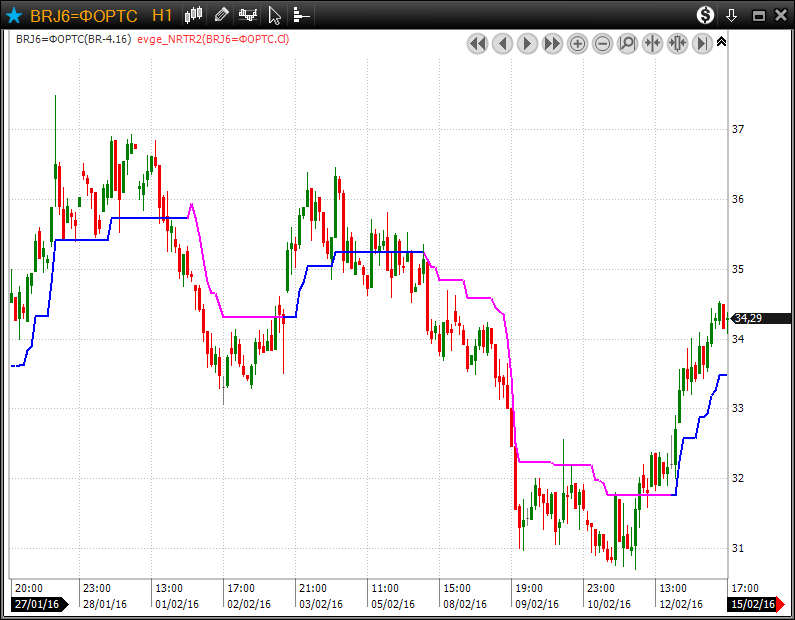The width and height of the screenshot is (795, 620).
Task: Select the pencil drawing tool
Action: pos(221,15)
